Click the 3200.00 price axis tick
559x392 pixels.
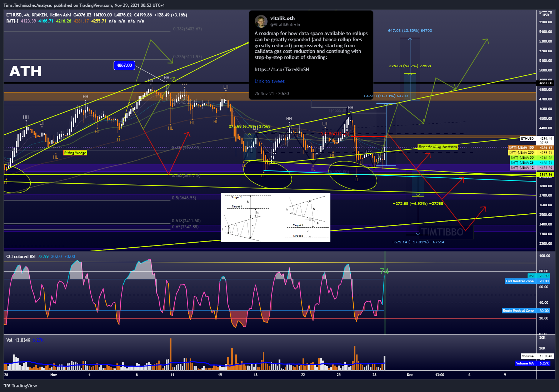coord(546,244)
